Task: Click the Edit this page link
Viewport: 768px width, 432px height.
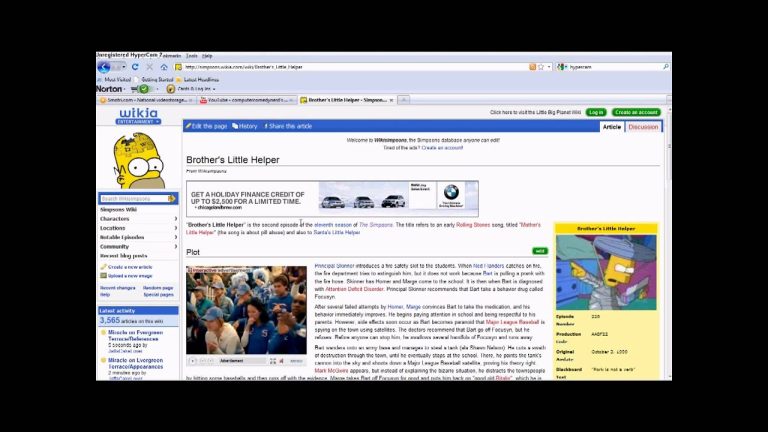Action: pyautogui.click(x=207, y=126)
